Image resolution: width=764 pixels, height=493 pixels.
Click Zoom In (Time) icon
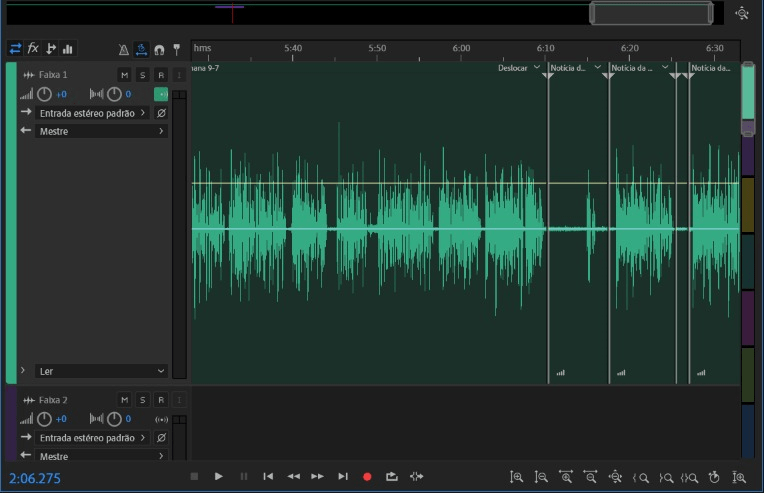566,477
